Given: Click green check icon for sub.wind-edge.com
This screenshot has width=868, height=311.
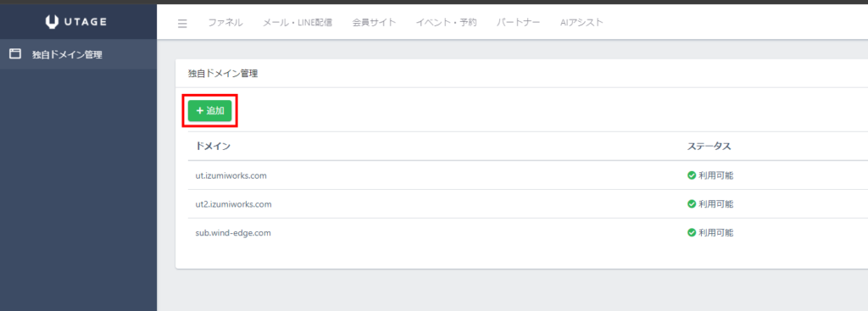Looking at the screenshot, I should click(x=692, y=233).
